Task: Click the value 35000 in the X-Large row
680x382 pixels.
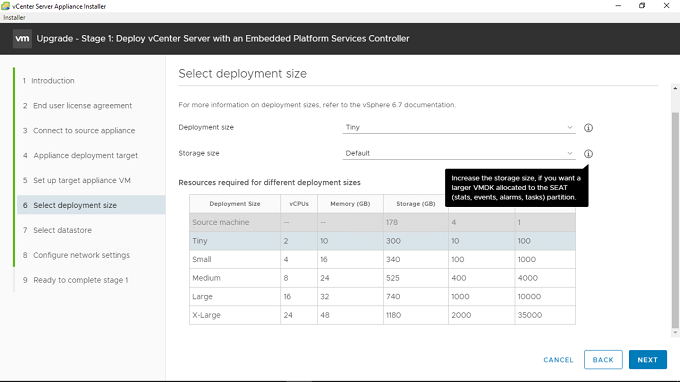Action: tap(530, 315)
